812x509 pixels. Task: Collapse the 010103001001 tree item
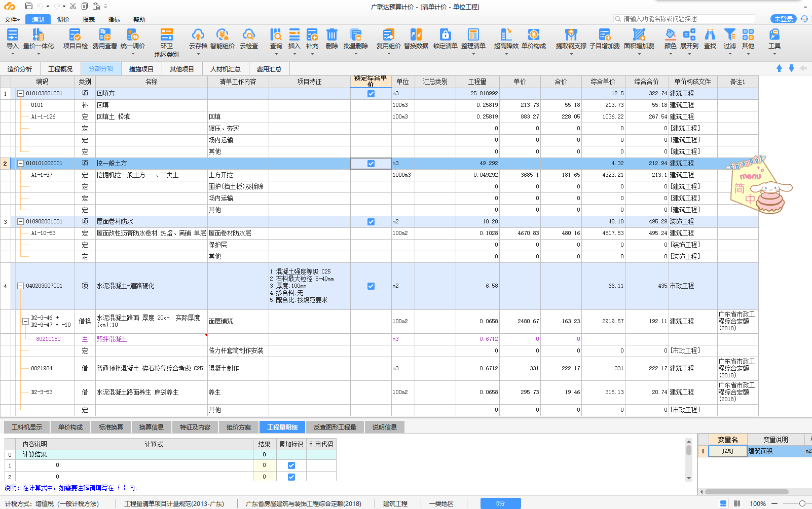tap(21, 94)
